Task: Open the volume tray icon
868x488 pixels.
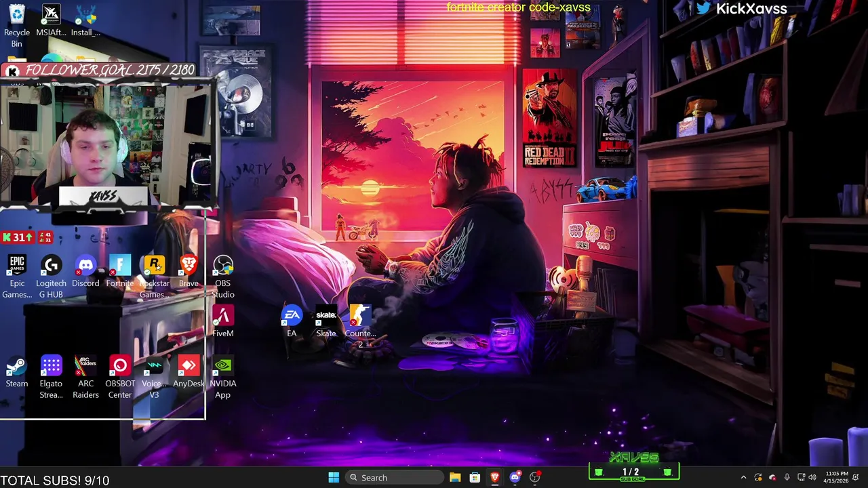Action: click(812, 477)
